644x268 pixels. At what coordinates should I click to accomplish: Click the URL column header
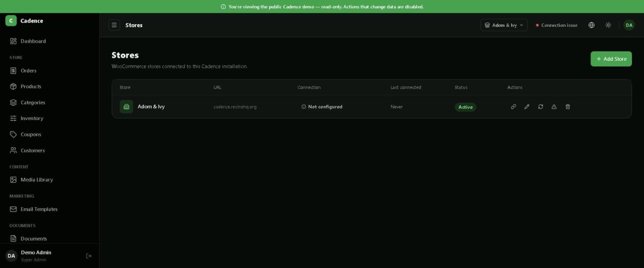point(217,87)
